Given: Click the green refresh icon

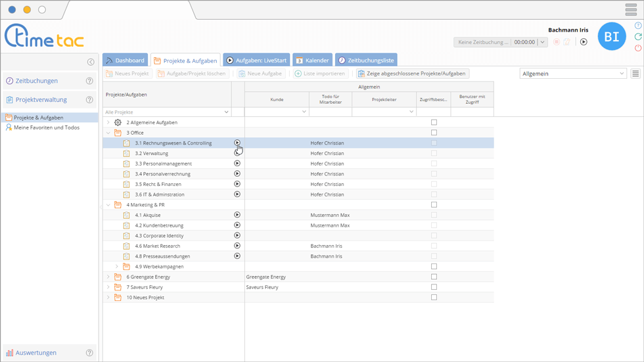Looking at the screenshot, I should (638, 37).
